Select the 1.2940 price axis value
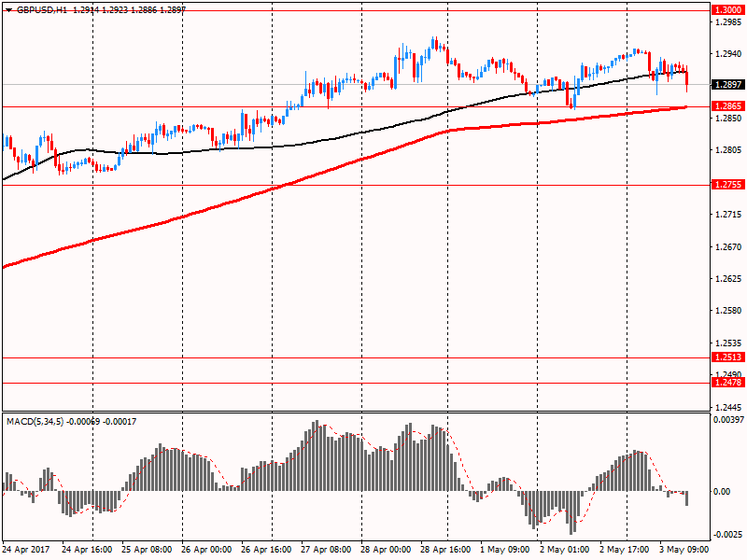This screenshot has width=747, height=560. [728, 54]
